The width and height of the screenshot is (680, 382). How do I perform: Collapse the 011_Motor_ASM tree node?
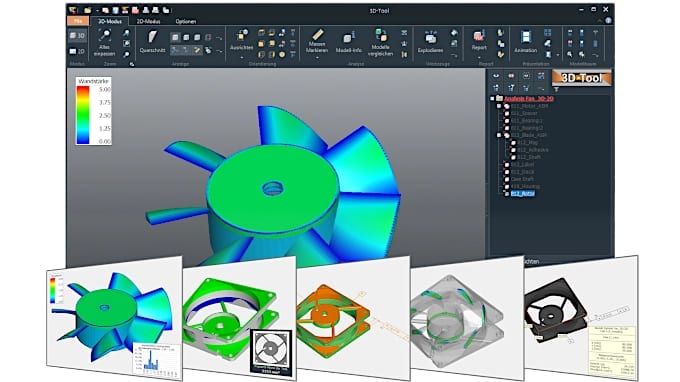click(x=499, y=106)
